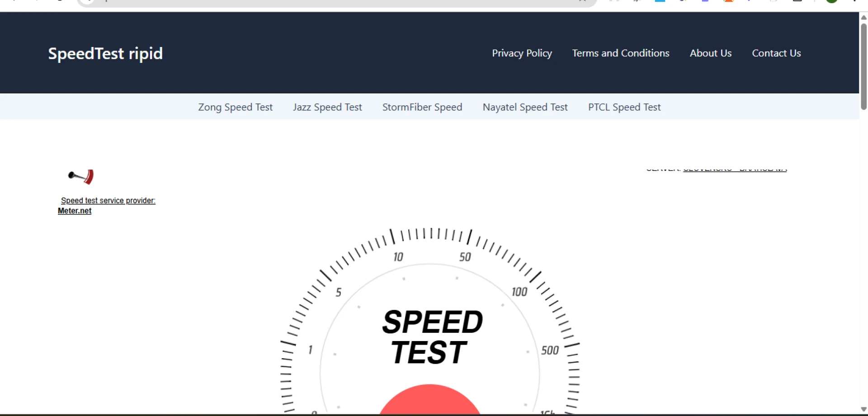This screenshot has width=868, height=416.
Task: Open the Meter.net provider link
Action: coord(75,210)
